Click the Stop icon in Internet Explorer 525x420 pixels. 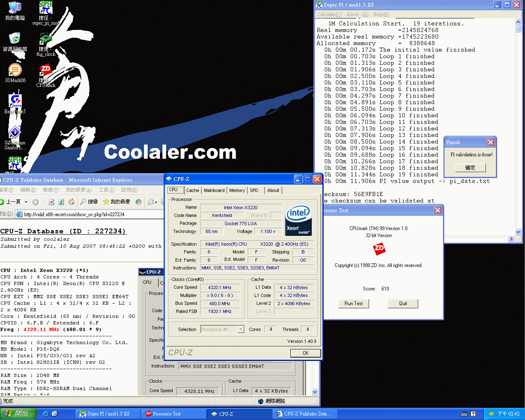click(x=51, y=202)
